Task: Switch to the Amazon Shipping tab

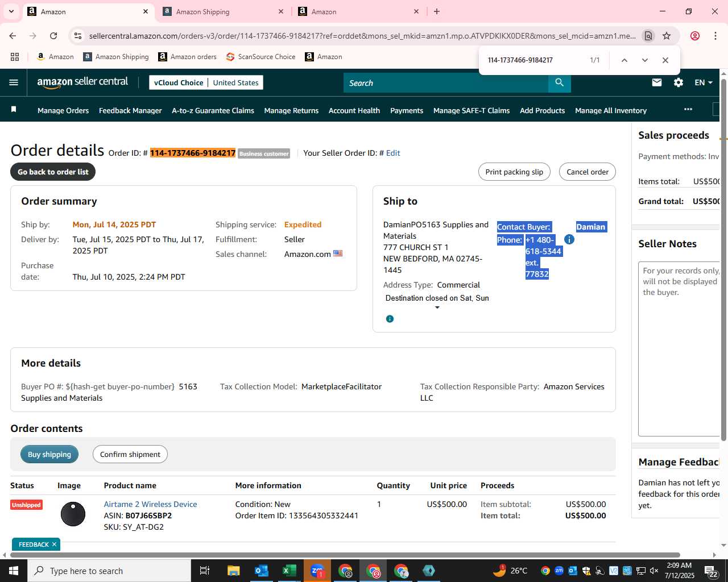Action: click(223, 11)
